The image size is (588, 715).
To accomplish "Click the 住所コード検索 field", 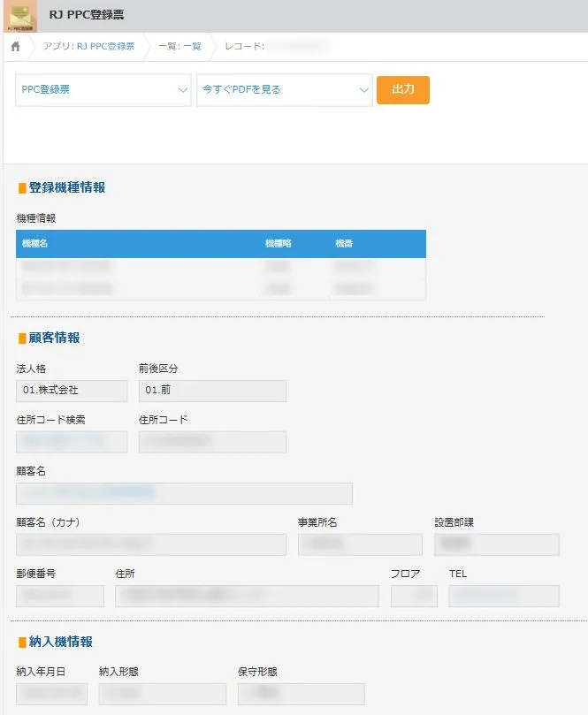I will [72, 442].
